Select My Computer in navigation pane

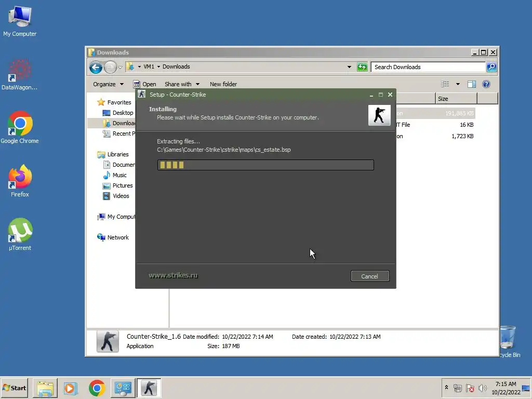click(116, 217)
